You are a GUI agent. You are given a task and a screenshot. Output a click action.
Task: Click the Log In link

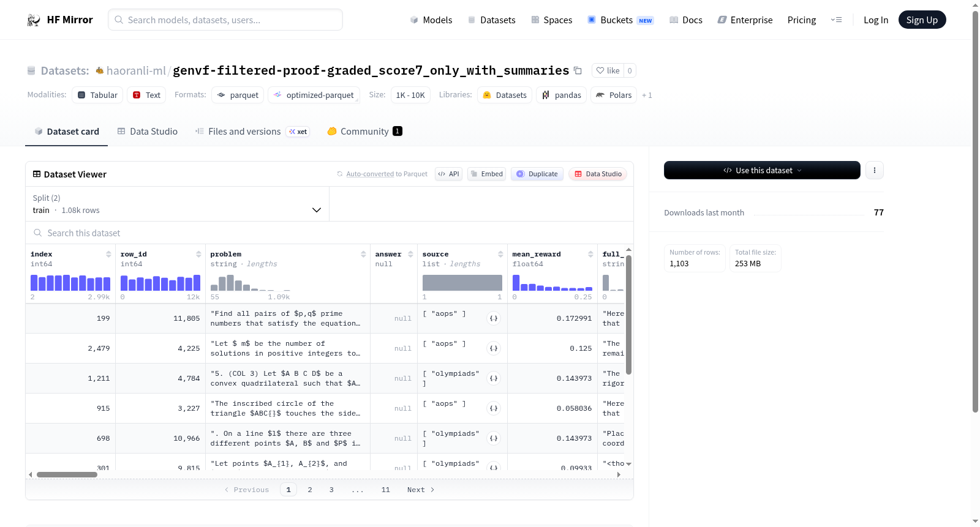tap(875, 20)
